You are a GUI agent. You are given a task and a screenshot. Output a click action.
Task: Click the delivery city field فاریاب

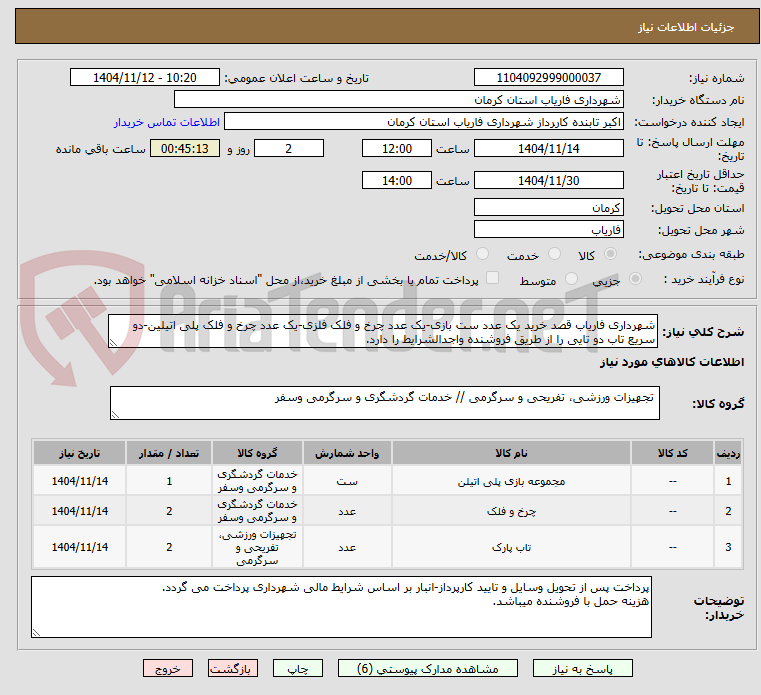click(x=548, y=230)
